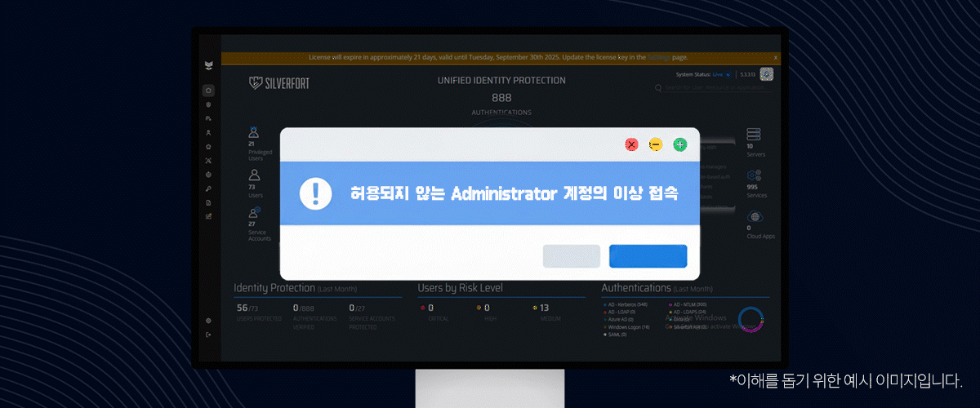Click the yellow minus button on the dialog

[x=656, y=144]
